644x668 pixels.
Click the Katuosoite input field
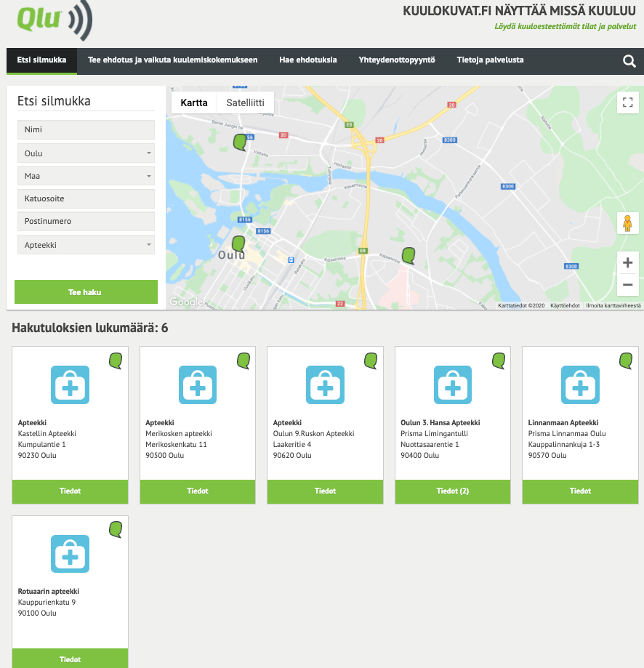click(86, 198)
